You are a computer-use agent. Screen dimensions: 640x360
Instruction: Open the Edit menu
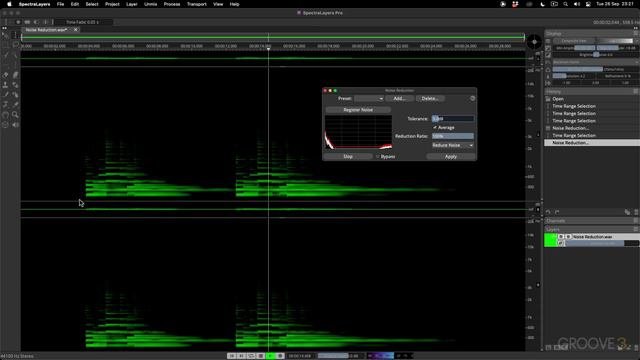75,4
